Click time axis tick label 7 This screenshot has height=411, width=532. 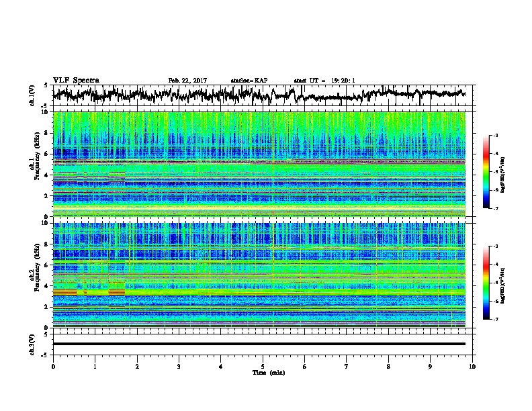pos(347,367)
